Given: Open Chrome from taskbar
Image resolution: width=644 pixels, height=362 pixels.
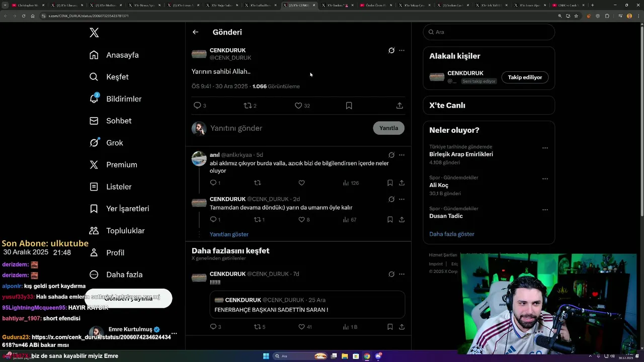Looking at the screenshot, I should tap(367, 356).
